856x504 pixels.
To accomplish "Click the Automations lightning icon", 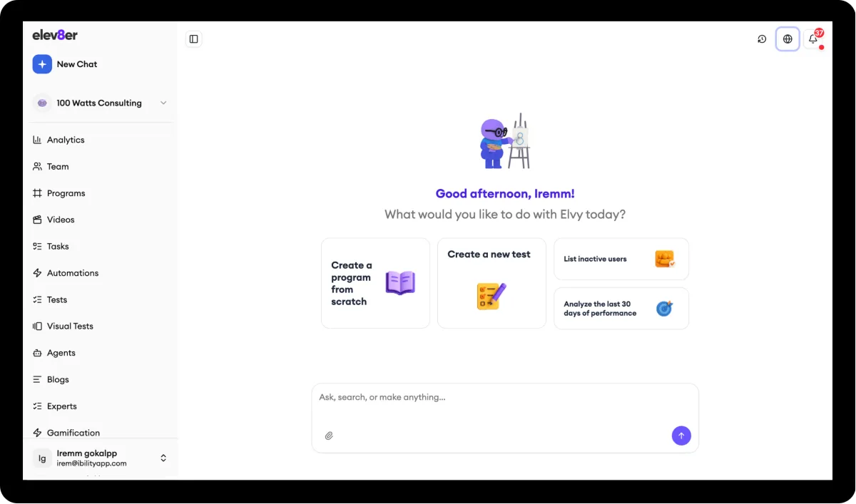I will click(37, 273).
